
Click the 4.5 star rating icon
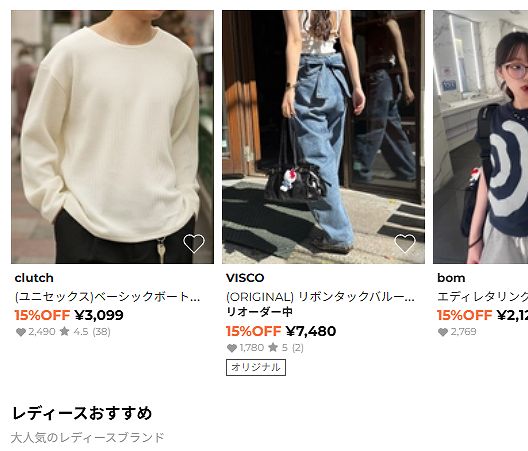point(64,332)
